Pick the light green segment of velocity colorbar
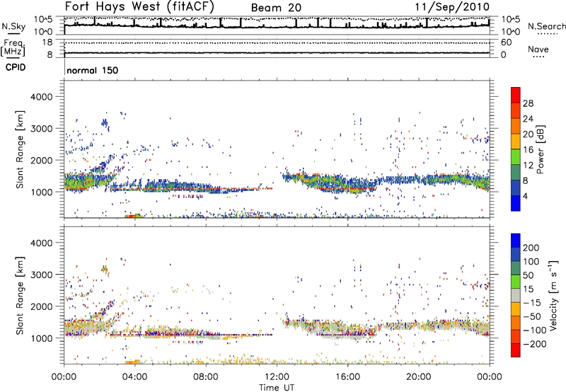Viewport: 566px width, 392px height. click(516, 282)
